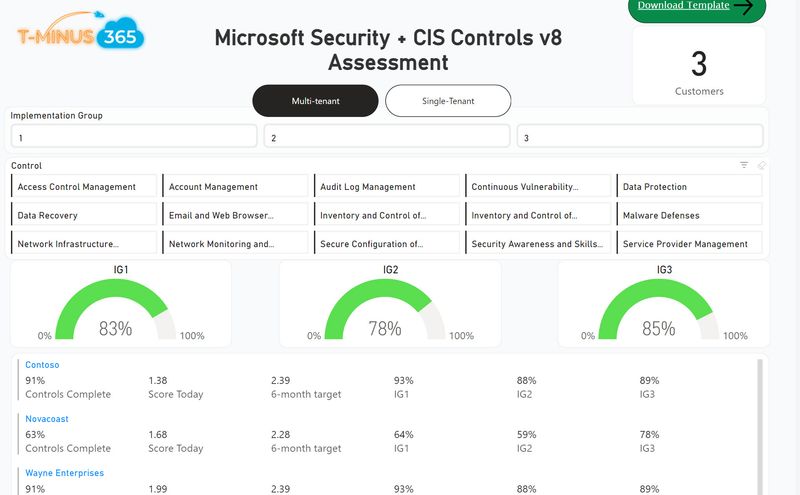Image resolution: width=800 pixels, height=495 pixels.
Task: Select Implementation Group 2 filter
Action: [x=388, y=137]
